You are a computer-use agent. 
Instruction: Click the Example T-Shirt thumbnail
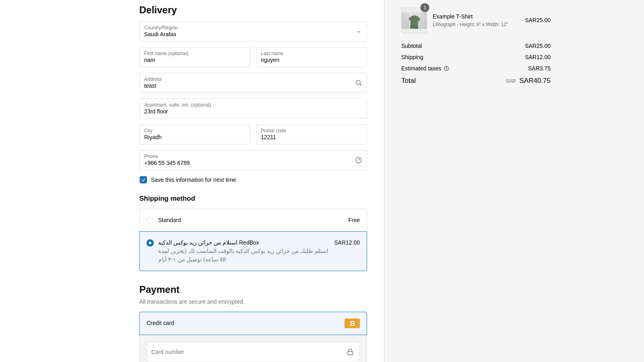pos(414,21)
